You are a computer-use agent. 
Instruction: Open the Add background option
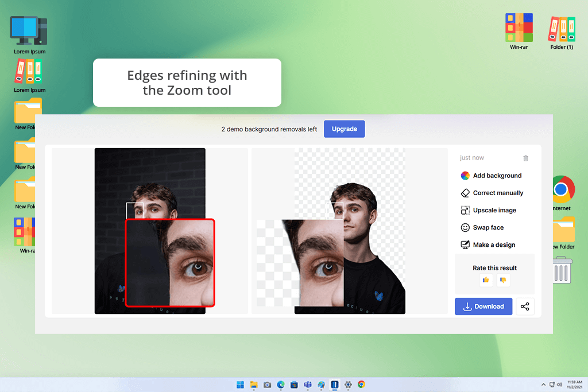point(492,176)
